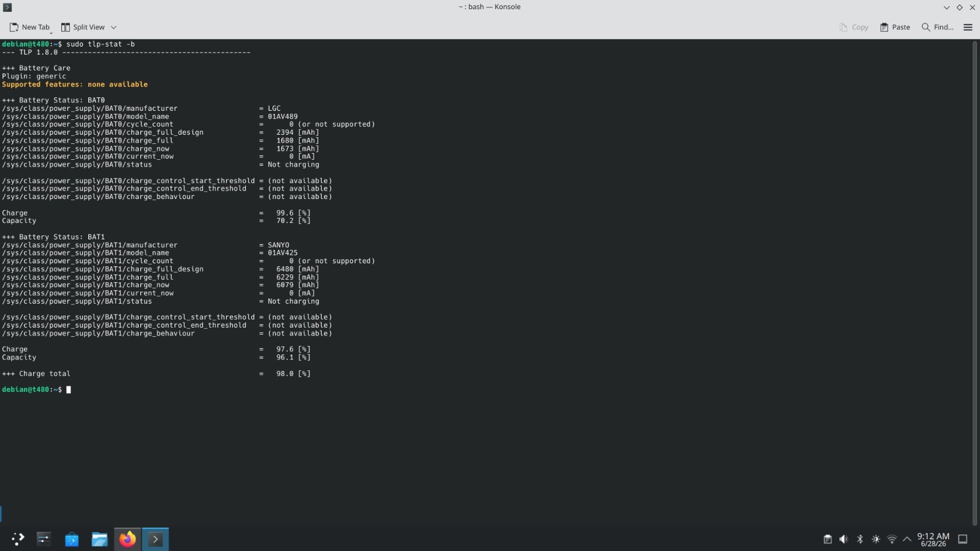980x551 pixels.
Task: Click the BAT1 charge_full value '6229 [mAh]'
Action: 298,277
